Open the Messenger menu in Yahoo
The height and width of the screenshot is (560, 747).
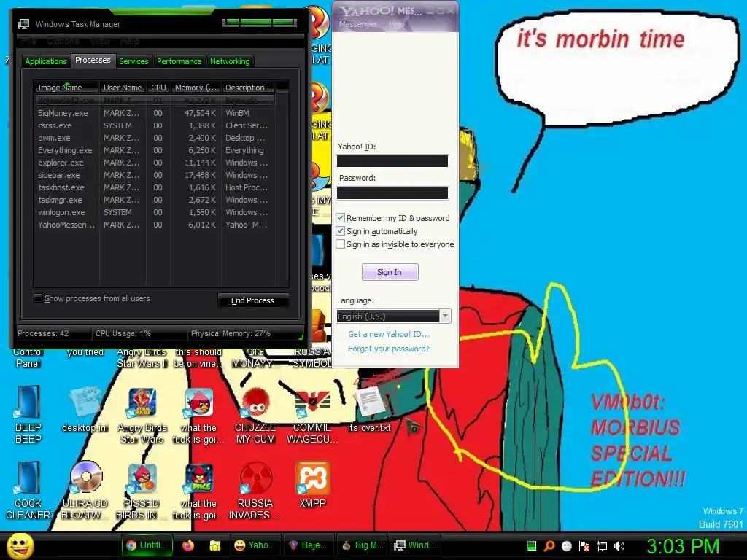pos(357,24)
